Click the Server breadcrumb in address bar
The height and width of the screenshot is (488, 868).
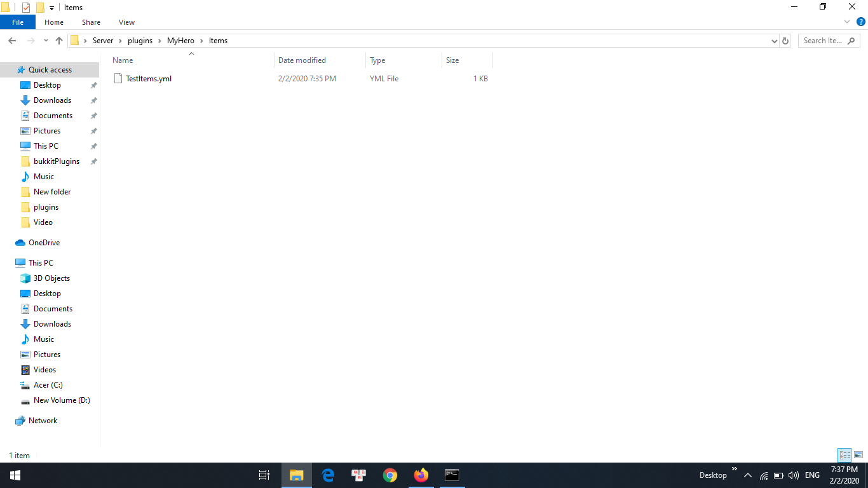103,41
